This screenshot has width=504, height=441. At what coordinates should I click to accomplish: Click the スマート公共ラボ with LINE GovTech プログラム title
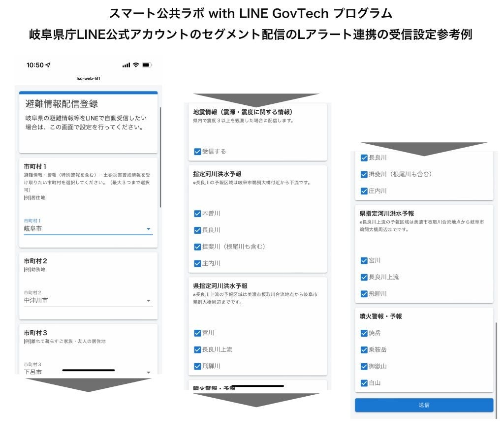(x=251, y=13)
